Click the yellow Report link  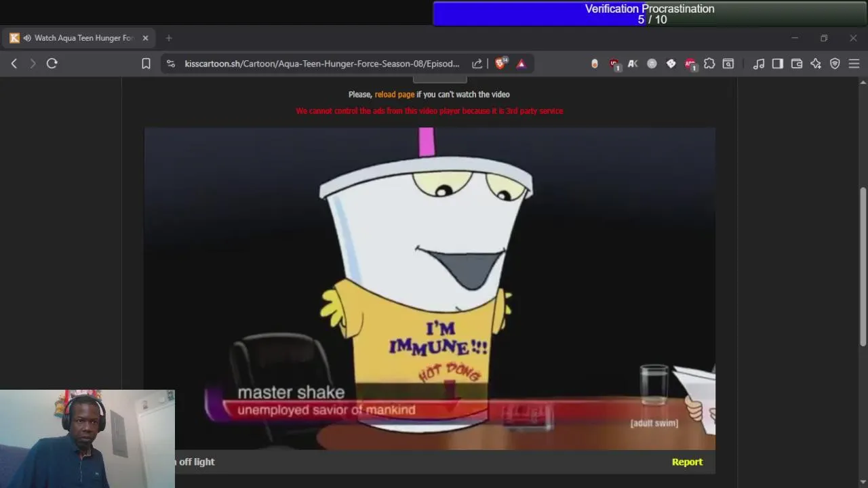(687, 462)
